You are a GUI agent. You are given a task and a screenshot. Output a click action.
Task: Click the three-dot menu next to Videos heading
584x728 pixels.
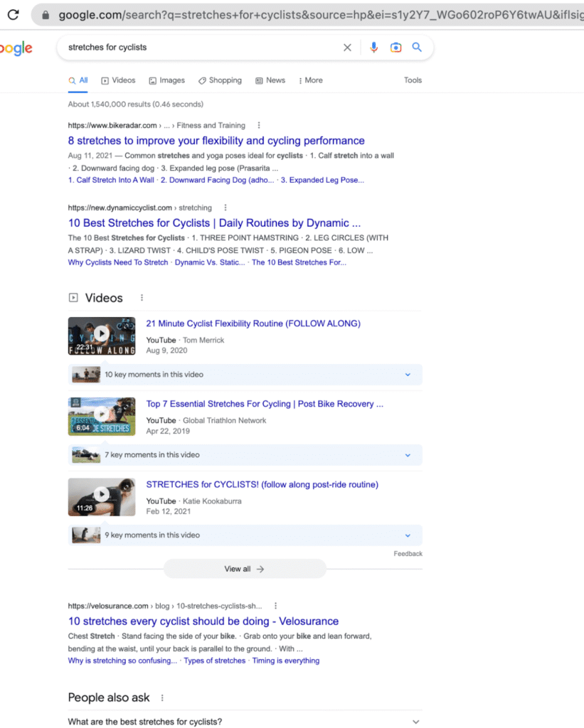point(141,297)
